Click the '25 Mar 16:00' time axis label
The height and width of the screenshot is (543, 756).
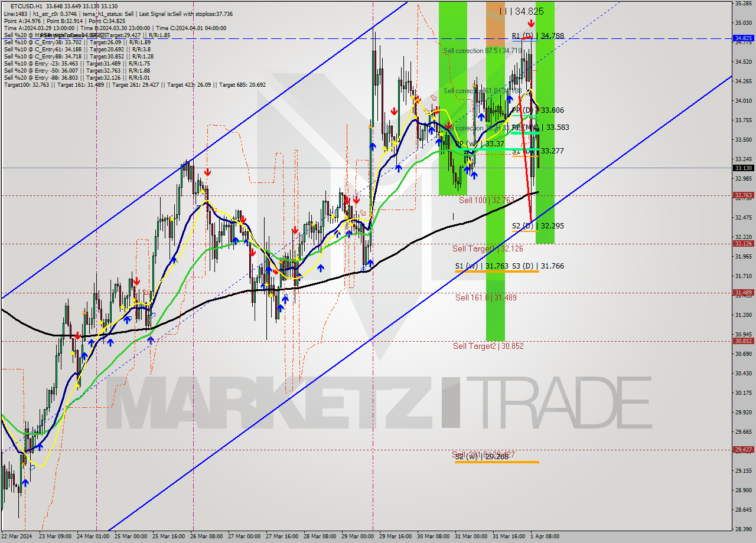coord(168,537)
